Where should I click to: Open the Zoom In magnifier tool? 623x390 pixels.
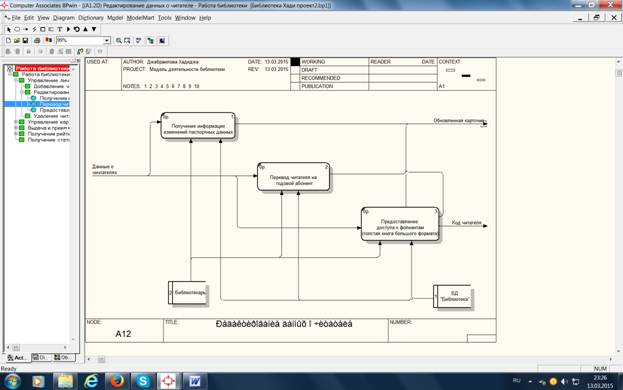pos(118,41)
